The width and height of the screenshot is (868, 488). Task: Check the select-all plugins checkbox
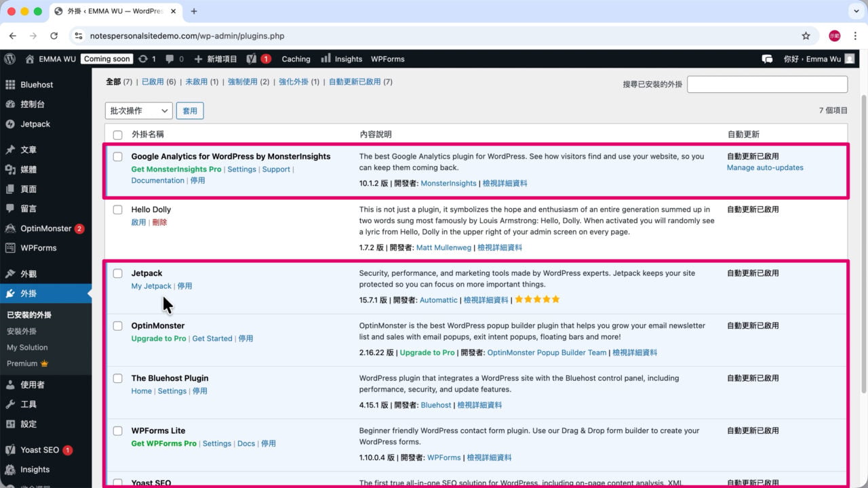[118, 135]
